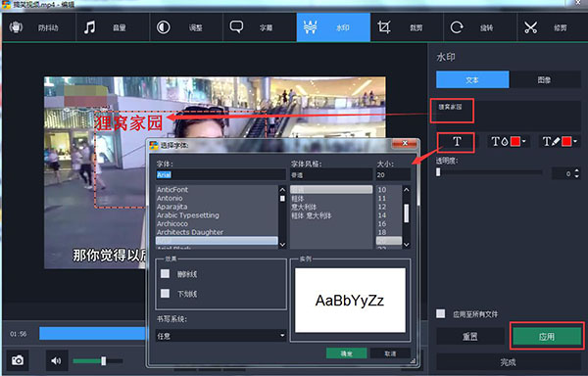Open the 修剪 scissors trim tab
Screen dimensions: 588x376
coord(552,27)
